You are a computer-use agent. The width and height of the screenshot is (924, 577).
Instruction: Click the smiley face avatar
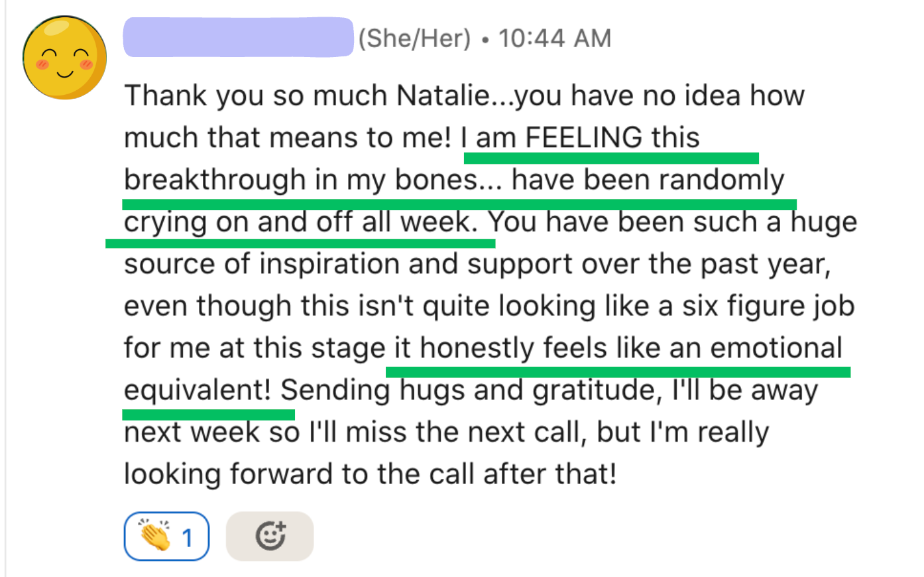pyautogui.click(x=64, y=58)
